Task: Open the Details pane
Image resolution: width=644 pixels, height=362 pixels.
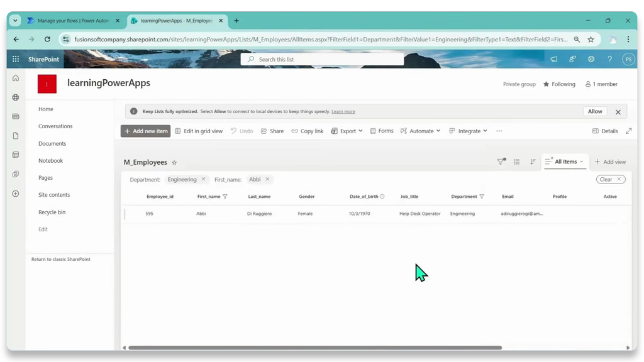Action: point(605,131)
